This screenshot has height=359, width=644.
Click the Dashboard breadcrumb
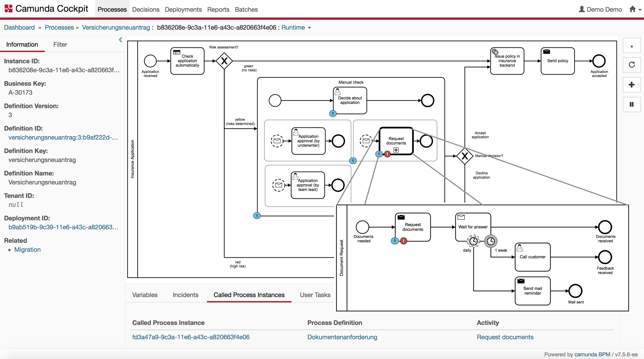point(19,28)
